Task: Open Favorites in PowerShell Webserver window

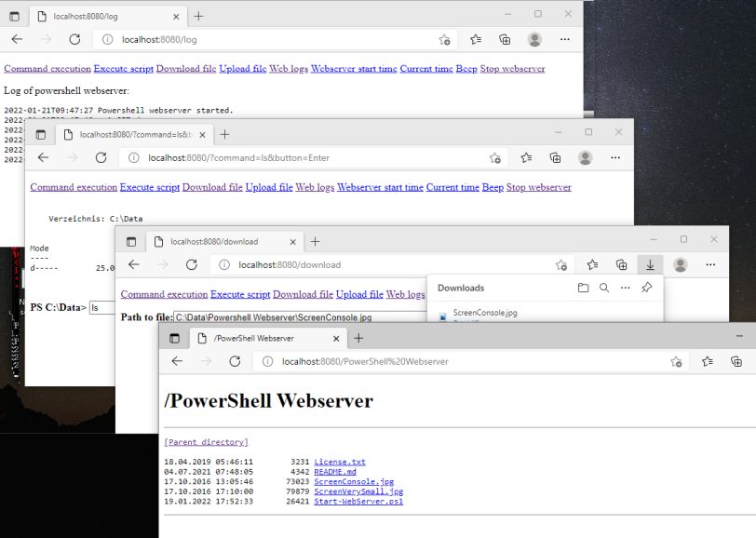Action: click(708, 361)
